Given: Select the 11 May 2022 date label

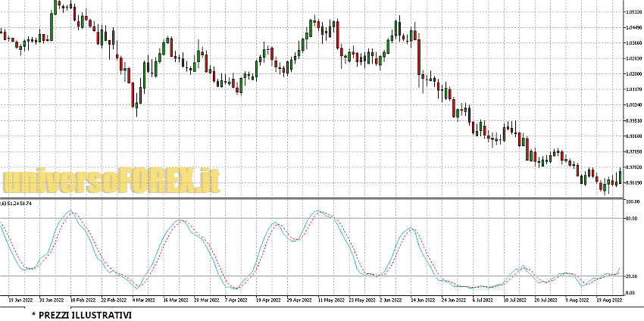Looking at the screenshot, I should click(330, 300).
